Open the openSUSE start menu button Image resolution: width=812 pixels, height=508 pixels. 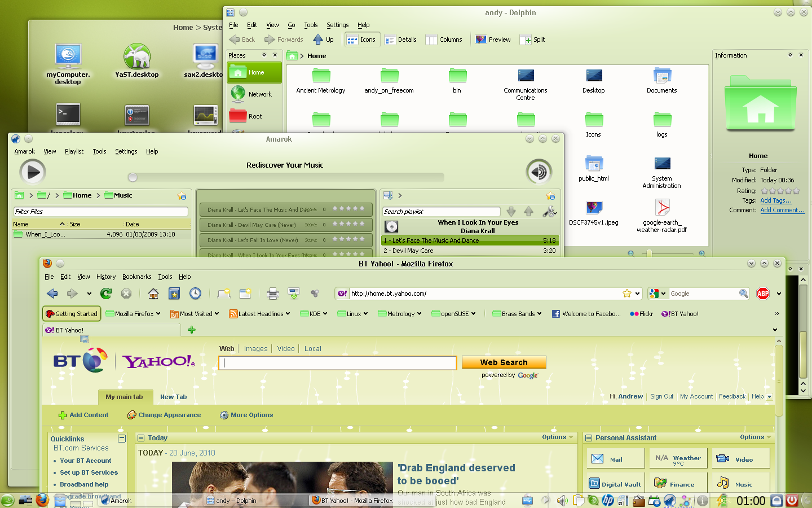[x=8, y=500]
